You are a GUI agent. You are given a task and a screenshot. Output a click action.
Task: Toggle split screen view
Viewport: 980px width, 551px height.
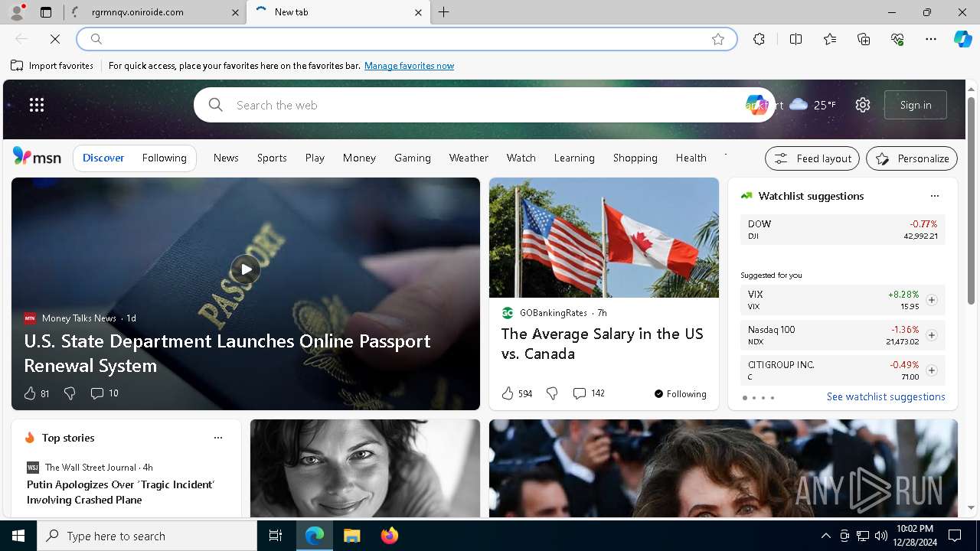tap(795, 39)
